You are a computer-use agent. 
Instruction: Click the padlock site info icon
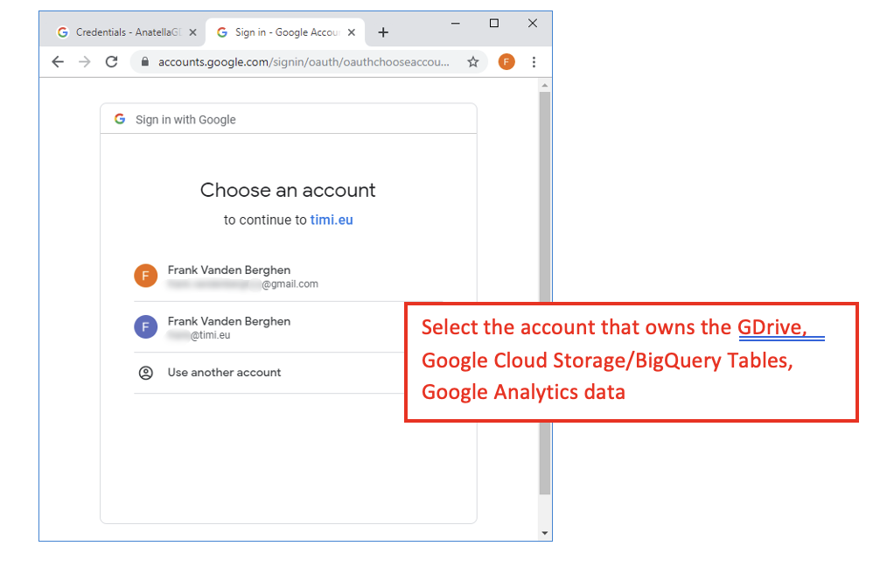pyautogui.click(x=145, y=62)
